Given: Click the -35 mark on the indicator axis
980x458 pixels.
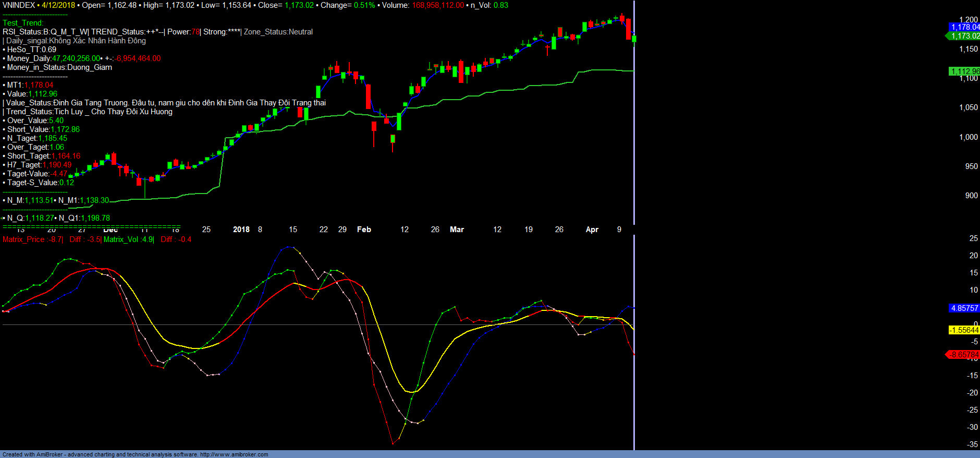Looking at the screenshot, I should [x=972, y=444].
